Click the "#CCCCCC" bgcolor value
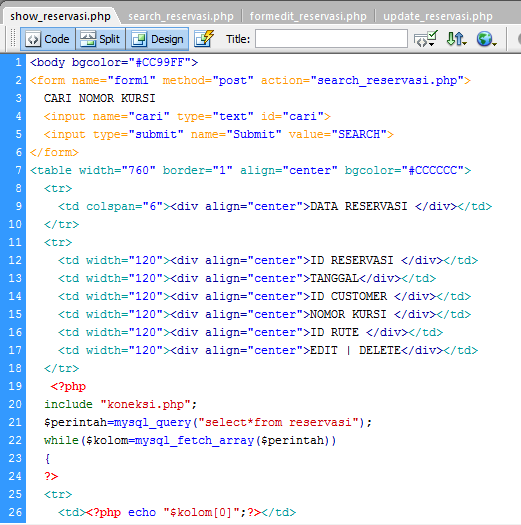The width and height of the screenshot is (521, 525). pyautogui.click(x=433, y=170)
